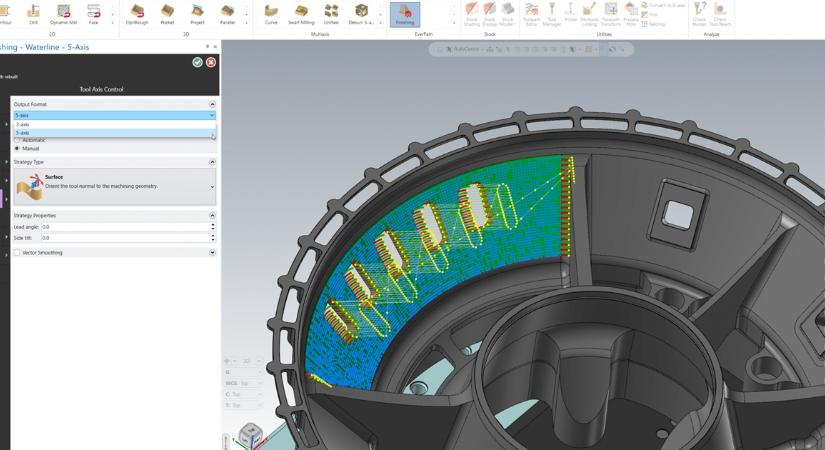Open the Output Format combo box
The width and height of the screenshot is (825, 450).
115,115
